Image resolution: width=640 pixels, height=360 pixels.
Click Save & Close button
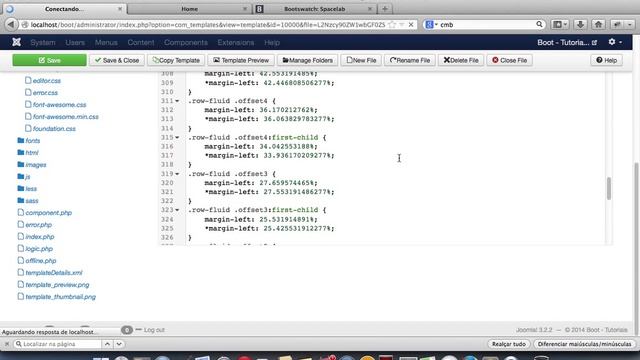[117, 60]
